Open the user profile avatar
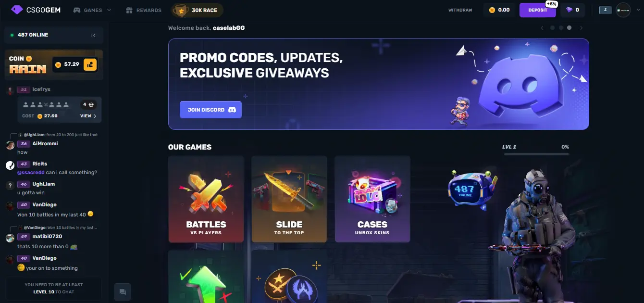 coord(623,10)
